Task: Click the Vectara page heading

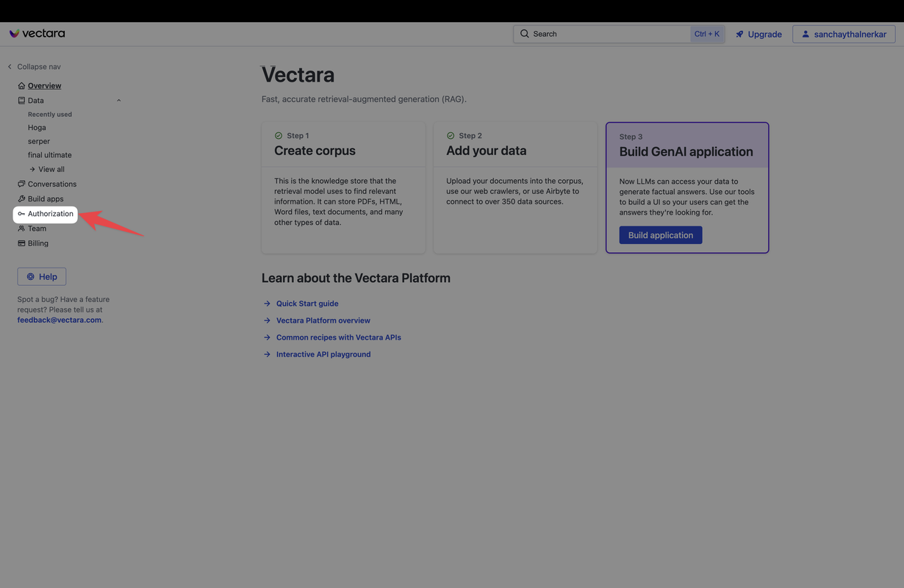Action: (x=298, y=75)
